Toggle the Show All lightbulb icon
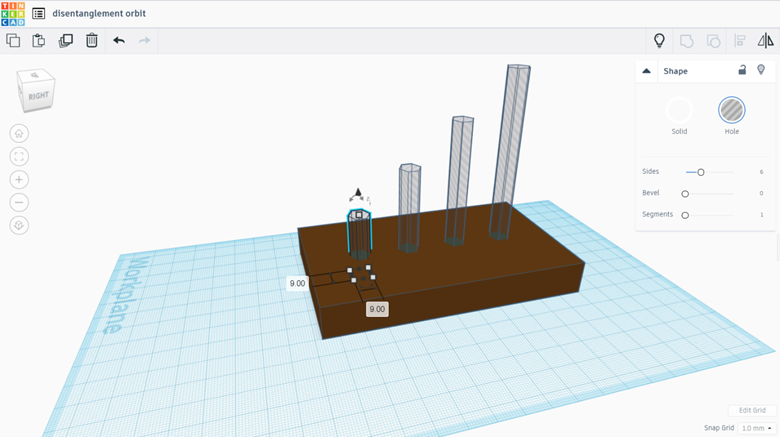Screen dimensions: 780x437 point(659,40)
